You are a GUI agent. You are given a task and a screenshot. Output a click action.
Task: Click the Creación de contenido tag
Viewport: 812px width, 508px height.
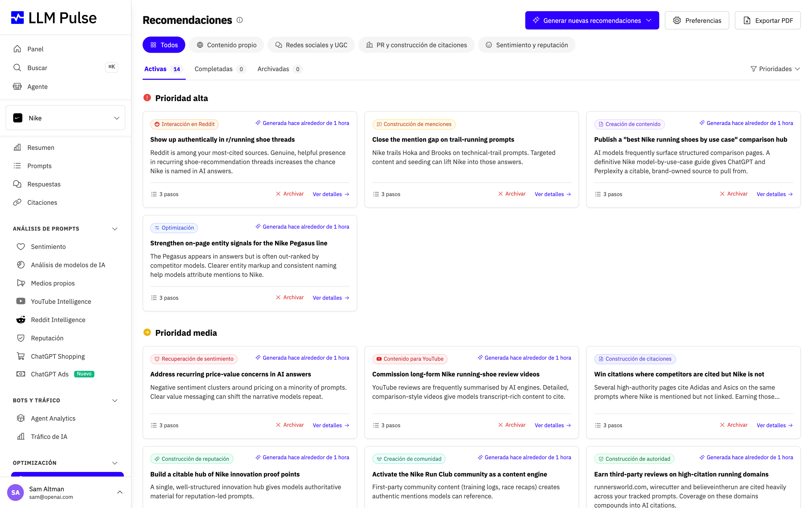pyautogui.click(x=629, y=124)
